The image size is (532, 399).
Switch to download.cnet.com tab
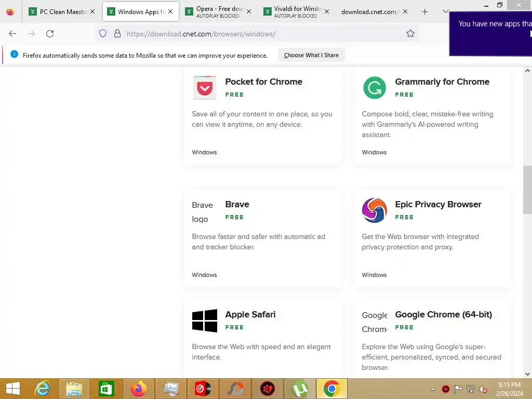(370, 12)
